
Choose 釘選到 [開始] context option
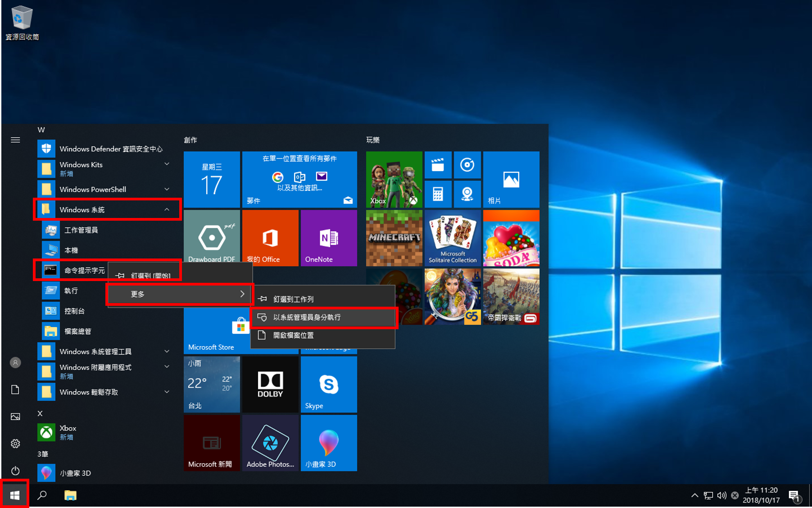point(180,275)
